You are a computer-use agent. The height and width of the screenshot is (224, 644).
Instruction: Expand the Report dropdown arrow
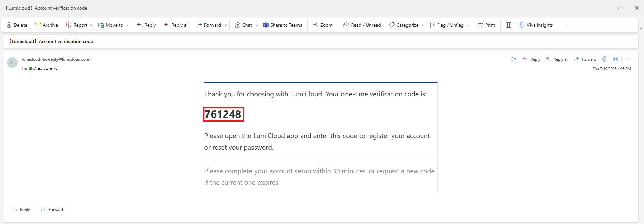click(92, 25)
